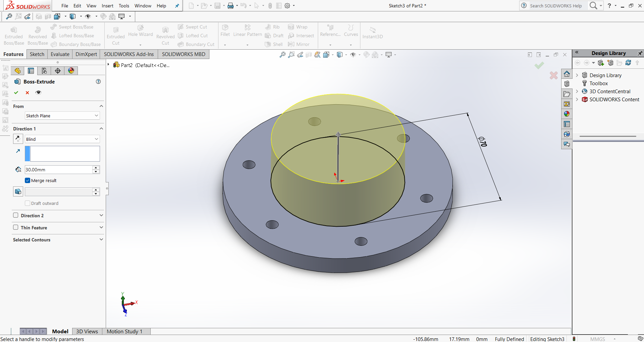Open the Custom Properties task pane tab
The width and height of the screenshot is (644, 342).
(567, 124)
